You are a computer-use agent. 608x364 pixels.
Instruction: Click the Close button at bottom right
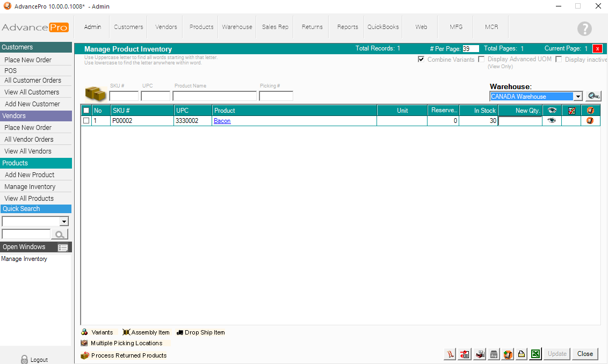pos(585,354)
